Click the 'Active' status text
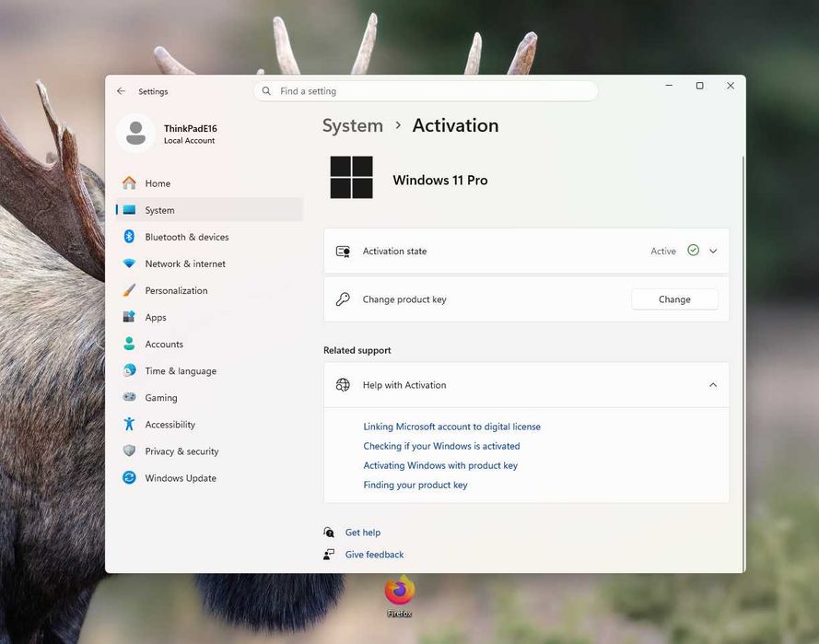This screenshot has width=819, height=644. click(x=662, y=252)
